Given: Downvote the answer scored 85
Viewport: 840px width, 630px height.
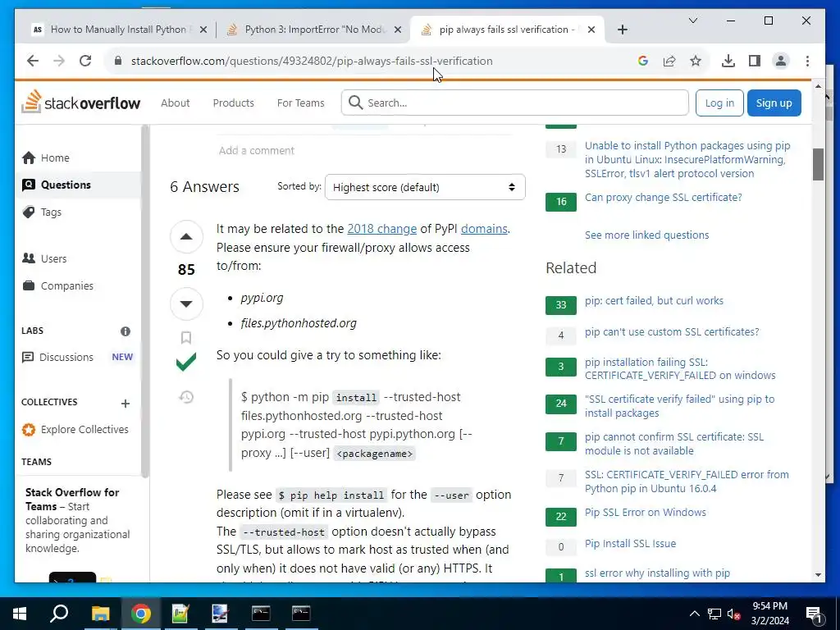Looking at the screenshot, I should pyautogui.click(x=186, y=304).
